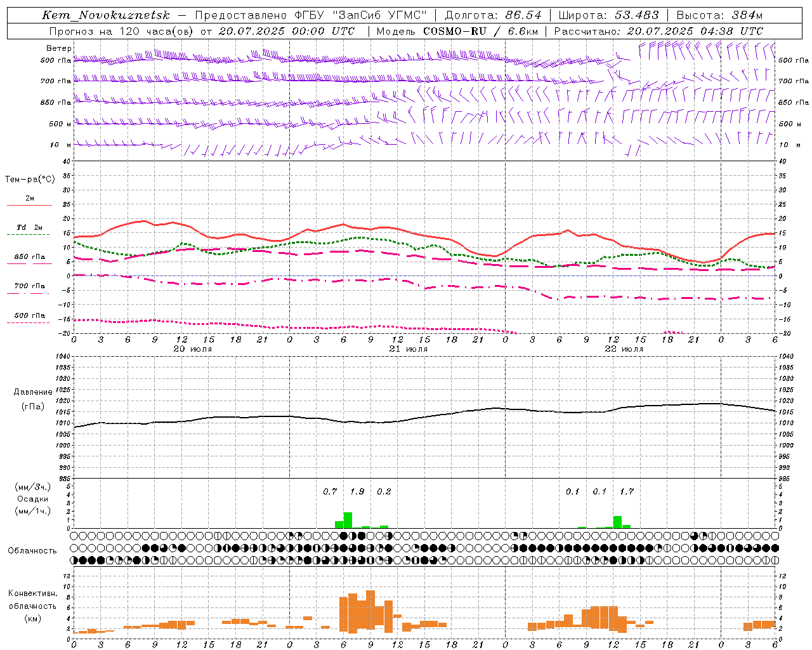Screen dimensions: 812x650
Task: Click the Широта: 53.483 value
Action: coord(609,15)
